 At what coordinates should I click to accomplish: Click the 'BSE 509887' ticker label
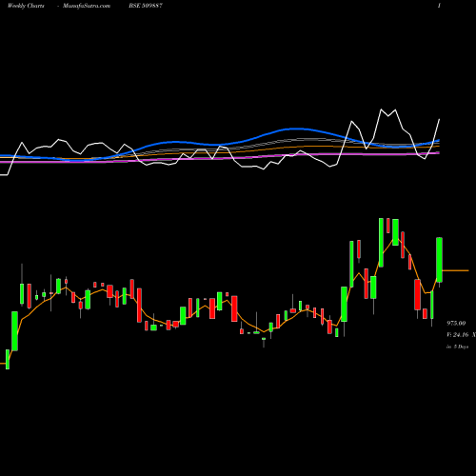point(146,6)
